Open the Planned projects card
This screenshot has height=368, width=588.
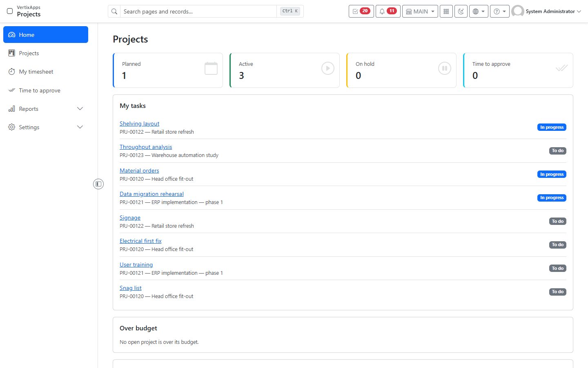click(168, 70)
